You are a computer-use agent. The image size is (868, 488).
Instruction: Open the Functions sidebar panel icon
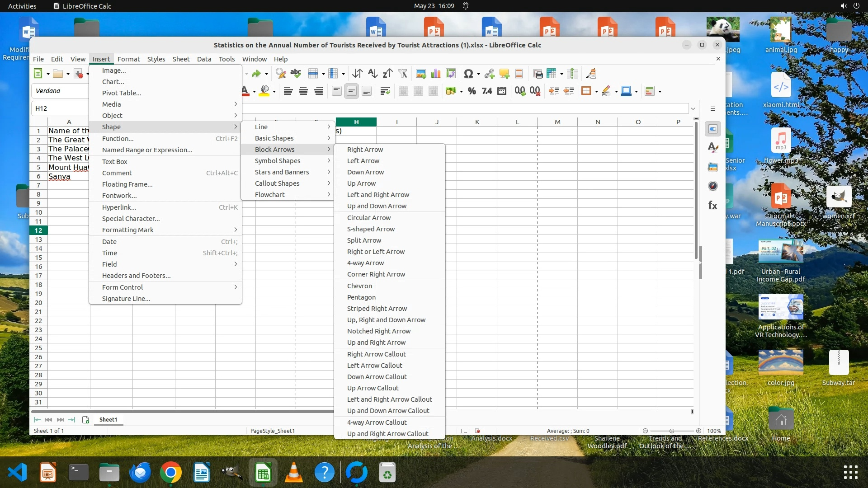(712, 205)
